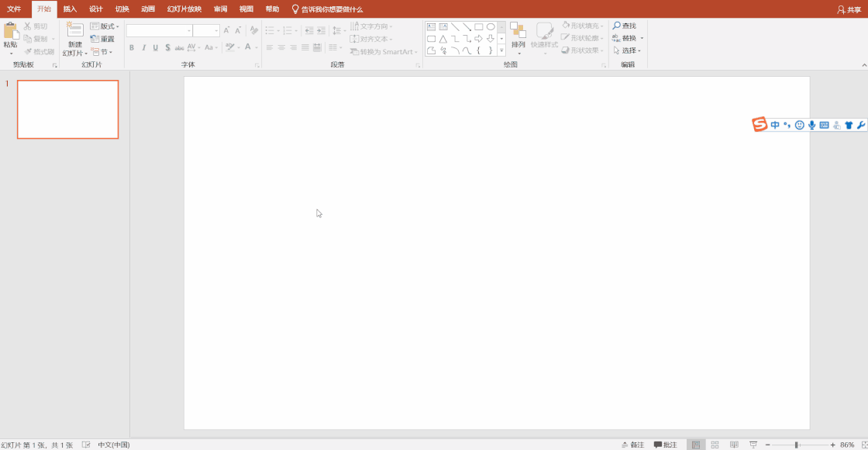This screenshot has height=450, width=868.
Task: Open the 设计 ribbon tab
Action: point(94,9)
